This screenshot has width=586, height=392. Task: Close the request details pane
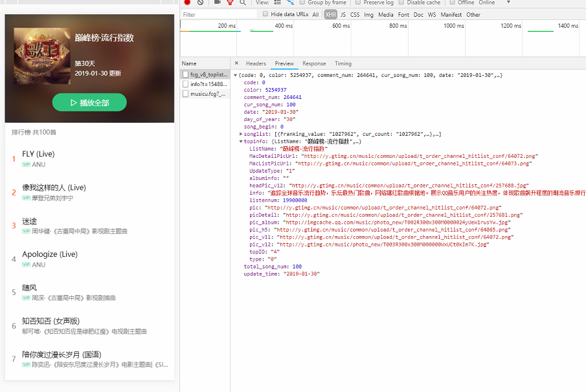tap(236, 63)
